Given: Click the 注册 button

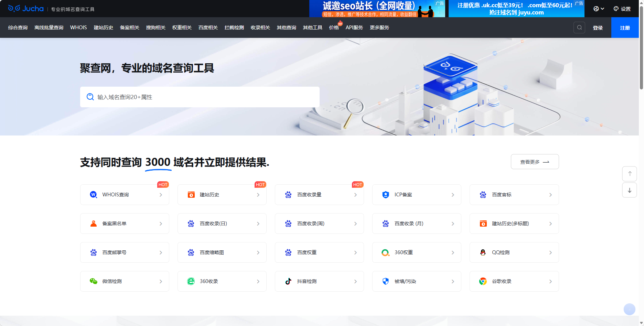Looking at the screenshot, I should click(x=625, y=28).
